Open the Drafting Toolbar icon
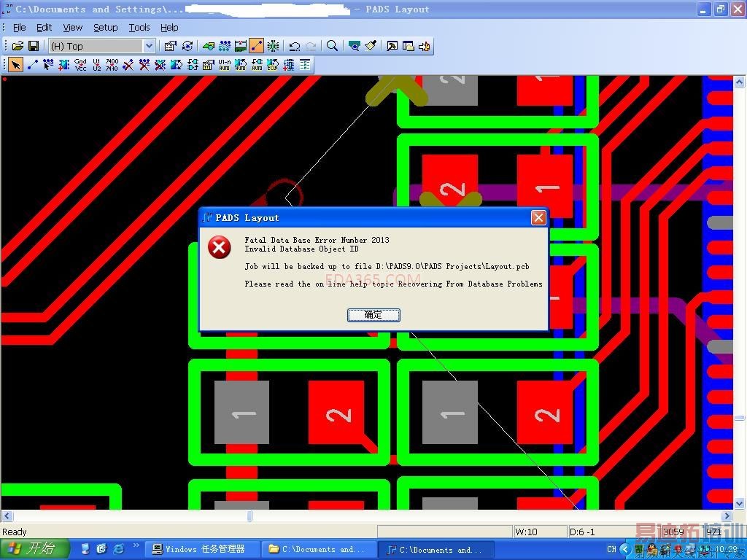Viewport: 747px width, 560px height. 208,46
